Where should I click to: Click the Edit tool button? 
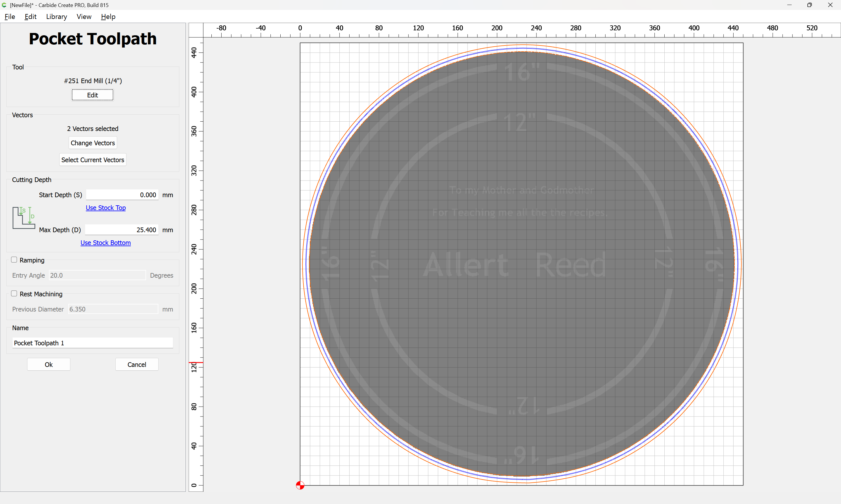93,95
